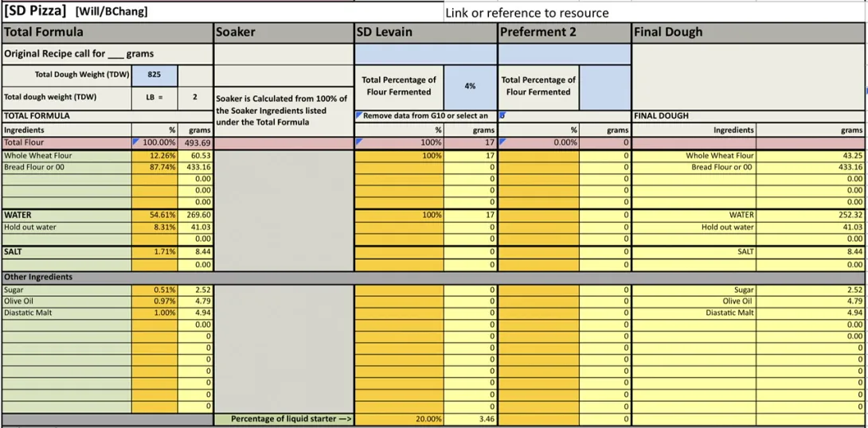868x428 pixels.
Task: Select the WATER 54.61% percentage cell
Action: (154, 215)
